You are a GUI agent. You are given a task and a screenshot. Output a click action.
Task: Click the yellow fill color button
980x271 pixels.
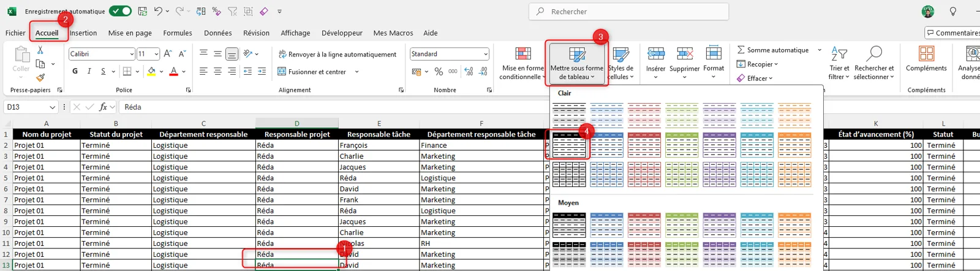[x=151, y=72]
